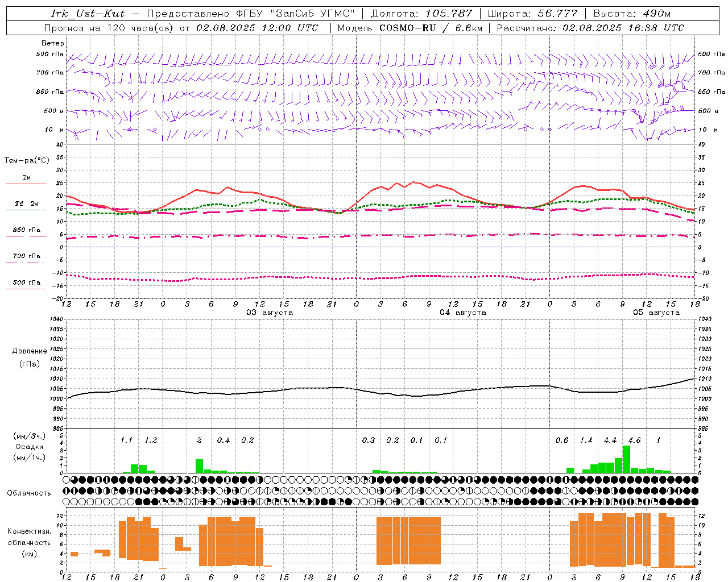Click the Облачность row label
728x582 pixels.
click(x=29, y=493)
